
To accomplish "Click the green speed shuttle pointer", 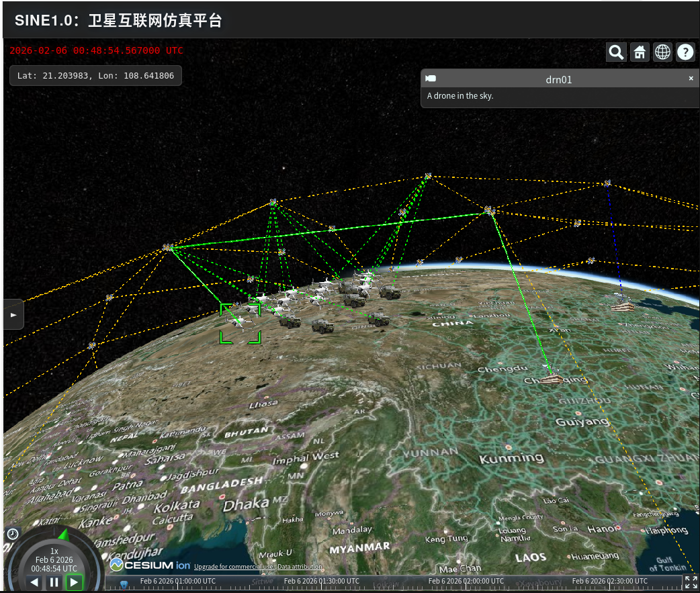I will [x=63, y=535].
